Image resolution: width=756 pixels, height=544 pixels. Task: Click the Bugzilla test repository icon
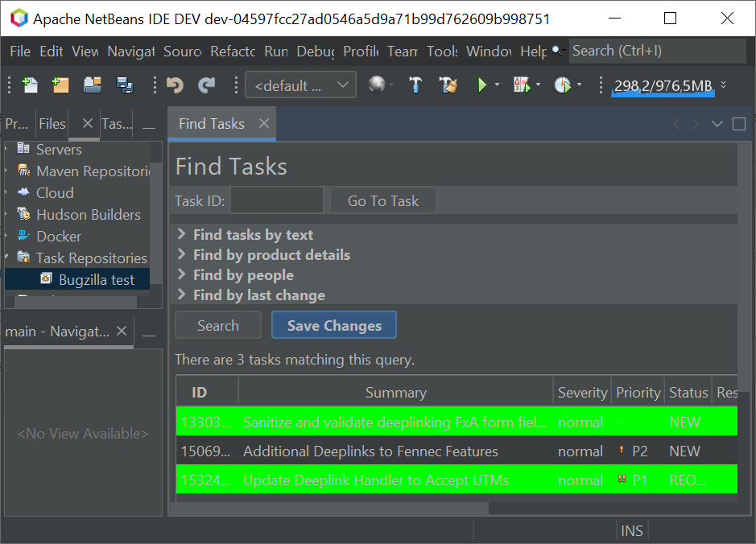[46, 278]
